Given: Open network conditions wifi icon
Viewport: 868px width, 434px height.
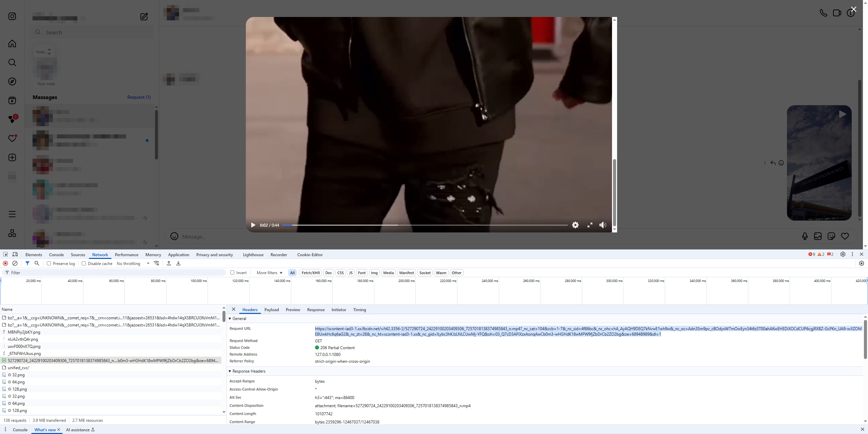Looking at the screenshot, I should pos(157,263).
